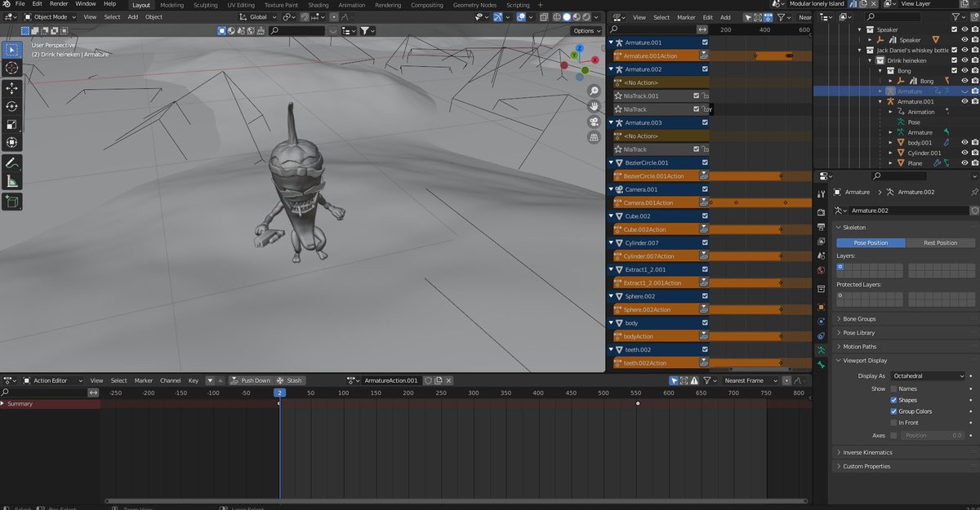Click current frame 2 playhead marker
This screenshot has width=980, height=510.
279,392
